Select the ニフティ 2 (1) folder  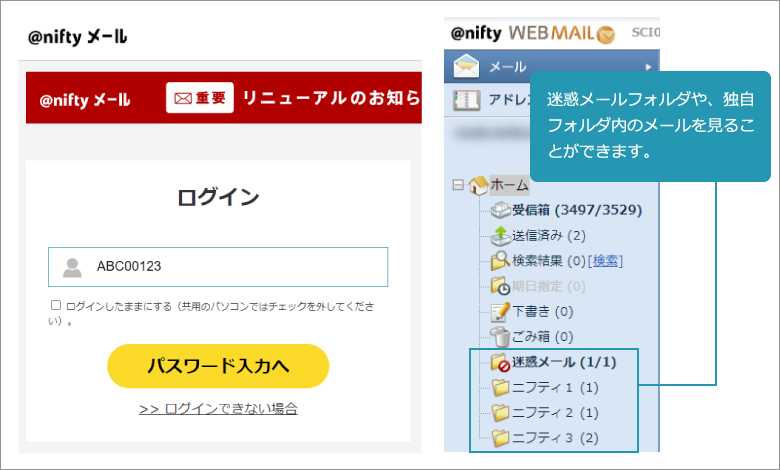555,412
